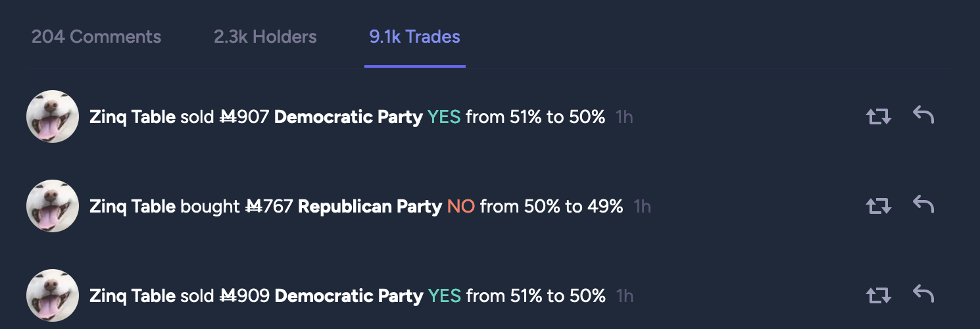The image size is (980, 329).
Task: Repost the ₼767 Republican Party trade
Action: pyautogui.click(x=878, y=207)
